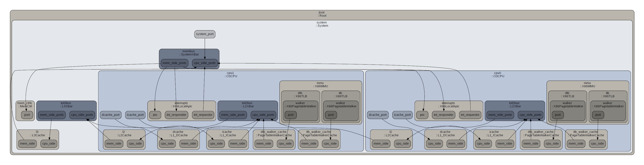644x165 pixels.
Task: Click cpu1 dtb walker port
Action: [x=290, y=115]
